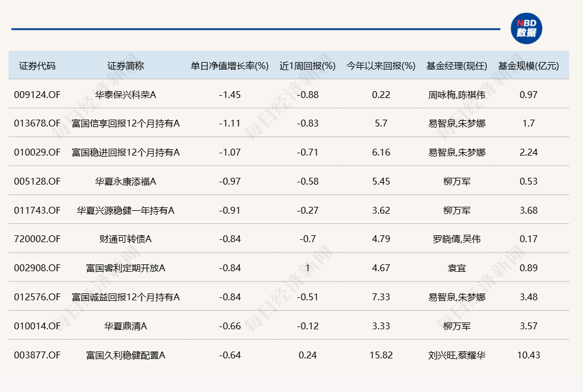Click fund manager 刘兴旺,蔡耀华
This screenshot has width=583, height=392.
click(456, 355)
